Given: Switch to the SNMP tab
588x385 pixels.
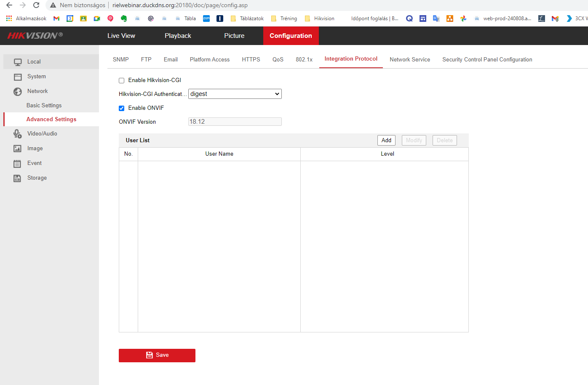Looking at the screenshot, I should coord(121,59).
